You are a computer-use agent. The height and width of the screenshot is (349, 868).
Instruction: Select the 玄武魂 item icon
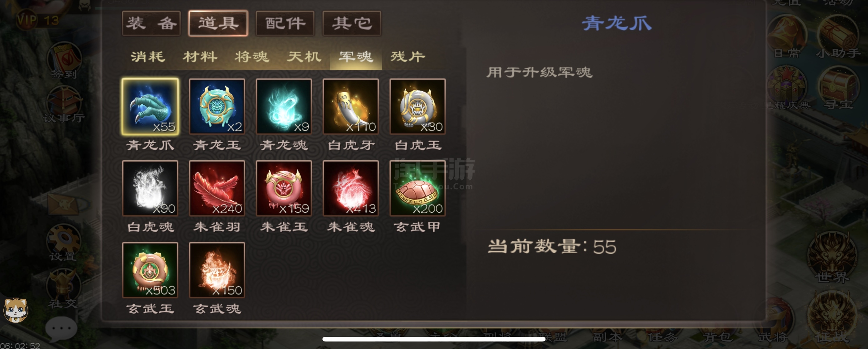click(x=217, y=270)
